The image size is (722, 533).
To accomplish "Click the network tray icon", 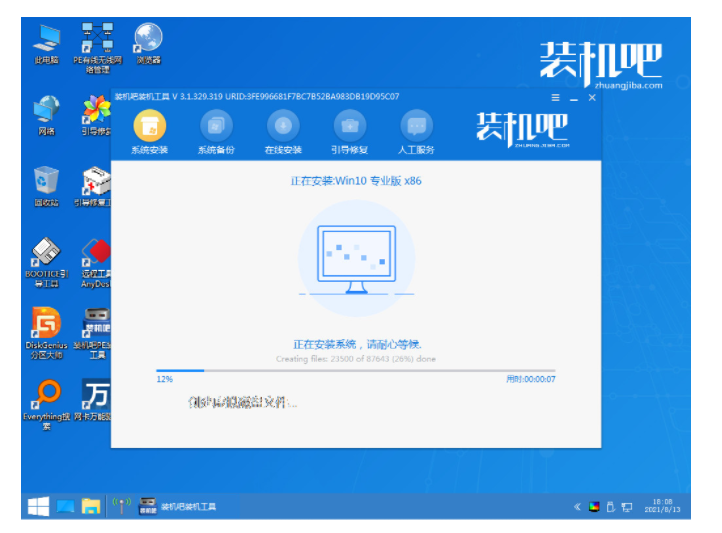I will [627, 507].
